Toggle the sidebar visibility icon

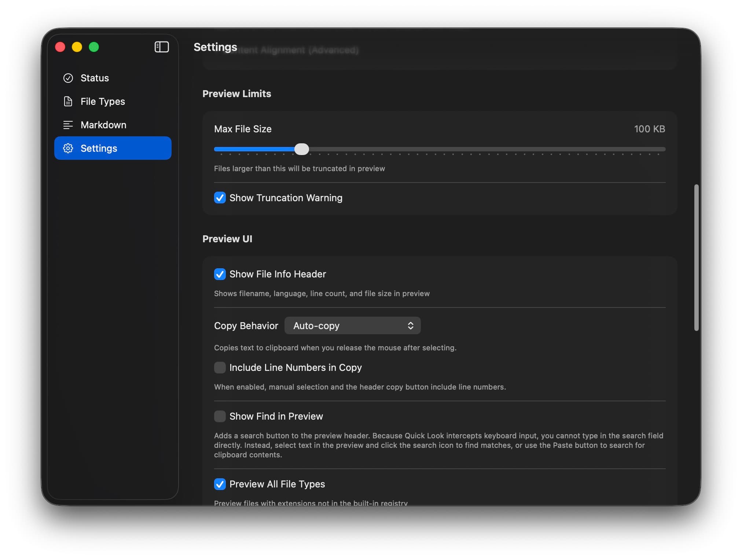[x=161, y=47]
